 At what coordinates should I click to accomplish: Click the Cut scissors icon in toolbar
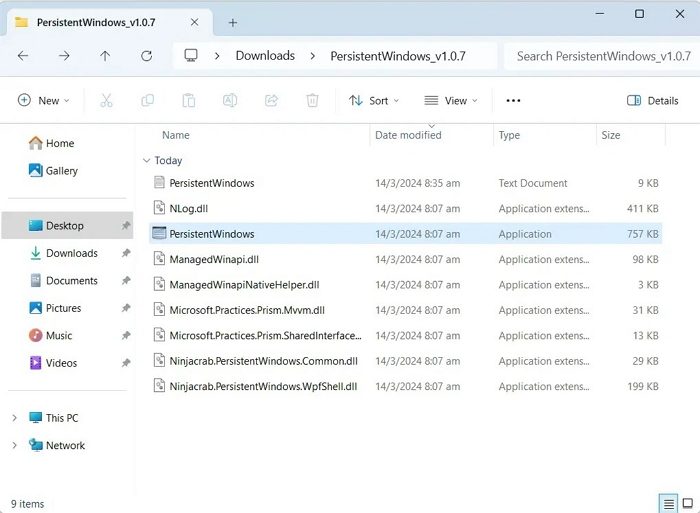106,100
